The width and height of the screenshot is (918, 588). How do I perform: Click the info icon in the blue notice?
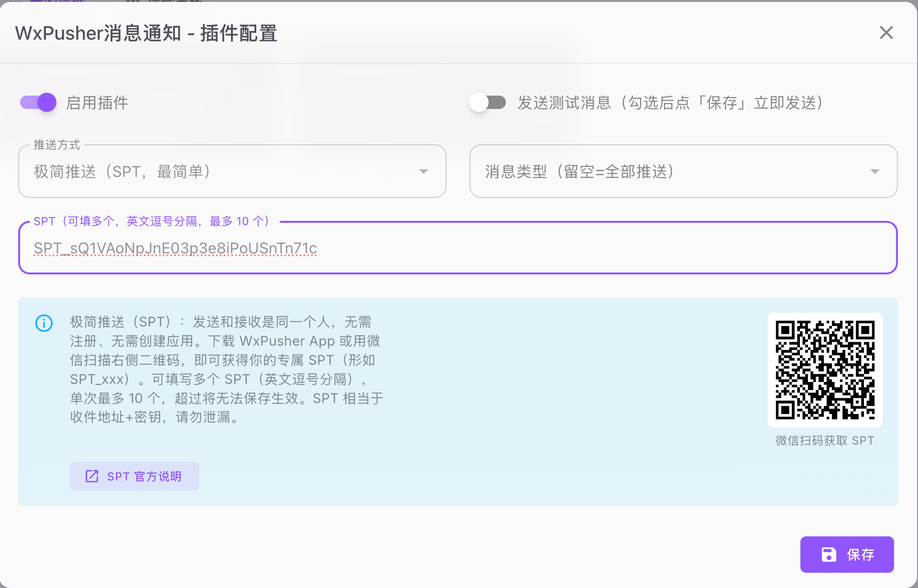click(x=44, y=323)
